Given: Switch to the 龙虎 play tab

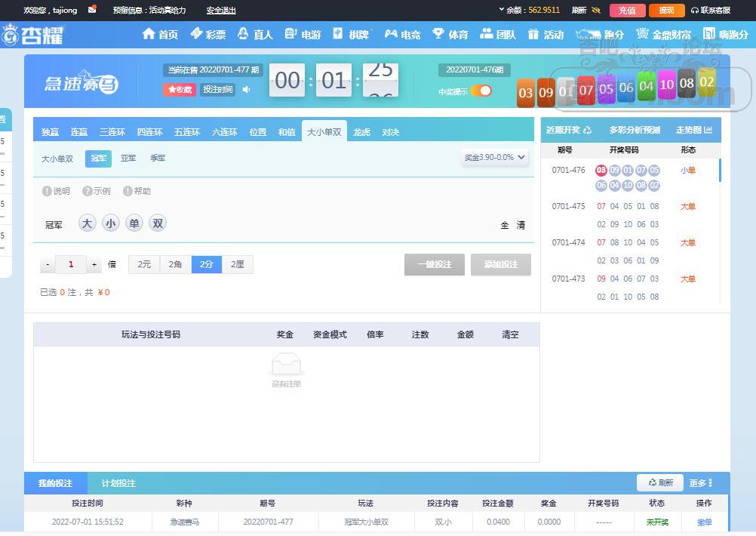Looking at the screenshot, I should [x=361, y=132].
